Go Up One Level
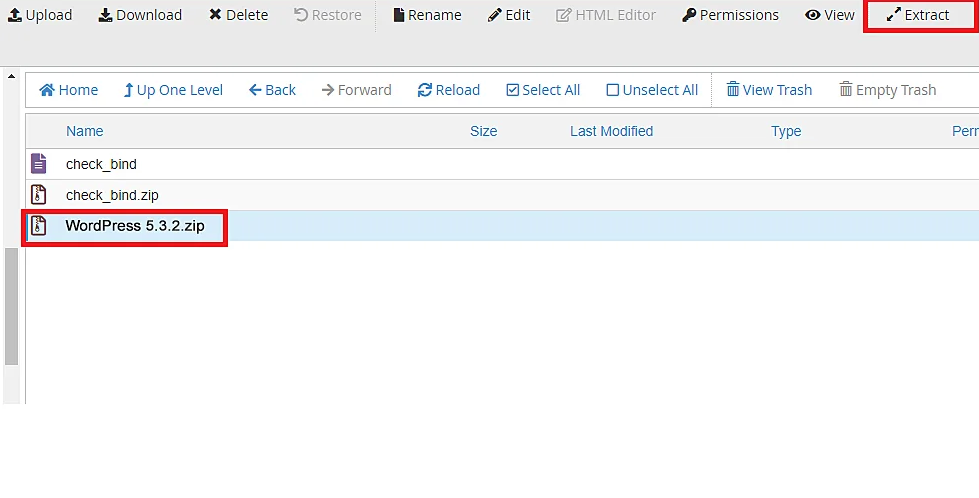Image resolution: width=979 pixels, height=498 pixels. (173, 90)
